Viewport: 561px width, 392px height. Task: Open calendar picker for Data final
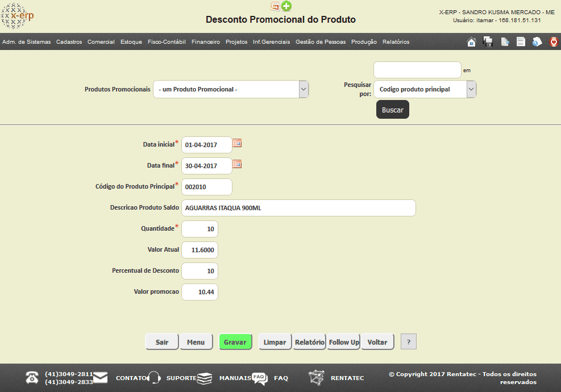237,164
